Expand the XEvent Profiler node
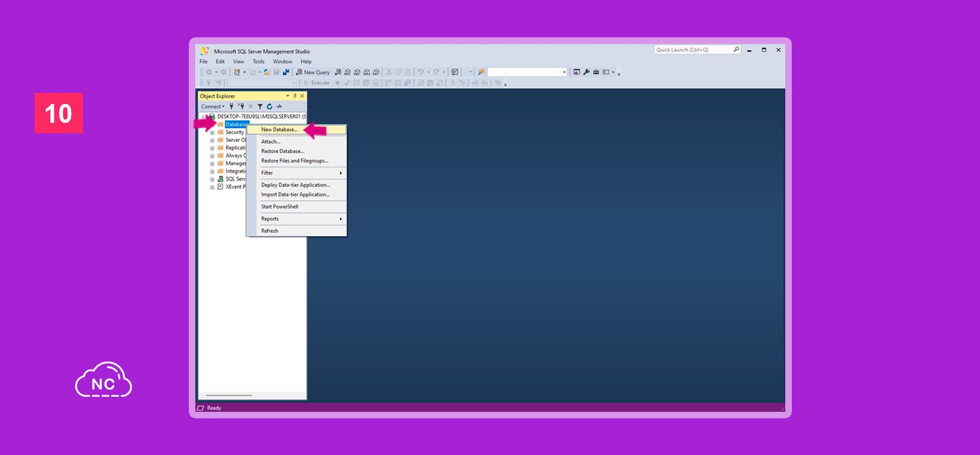This screenshot has width=980, height=455. (x=212, y=187)
